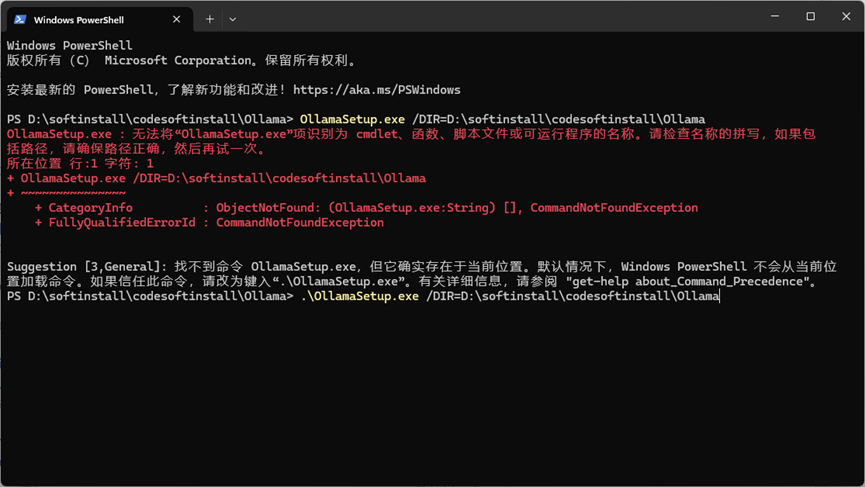Open the https://aka.ms/PSWindows link
The height and width of the screenshot is (487, 865).
[377, 90]
